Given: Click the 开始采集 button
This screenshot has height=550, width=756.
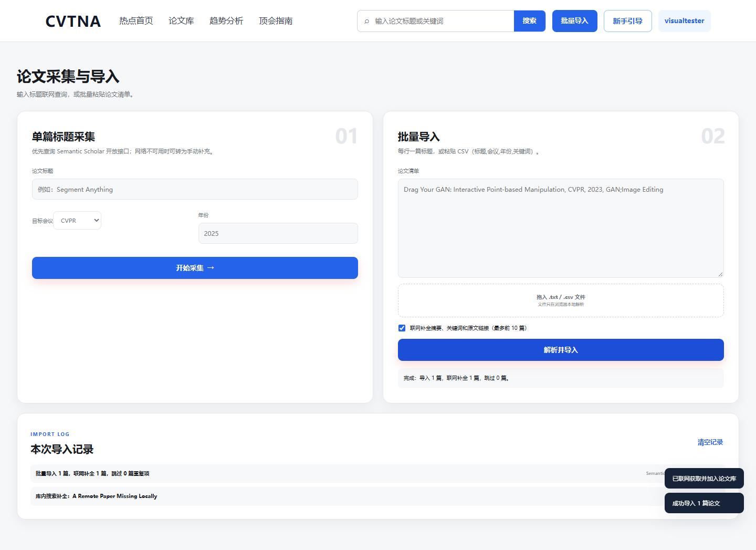Looking at the screenshot, I should [x=195, y=268].
